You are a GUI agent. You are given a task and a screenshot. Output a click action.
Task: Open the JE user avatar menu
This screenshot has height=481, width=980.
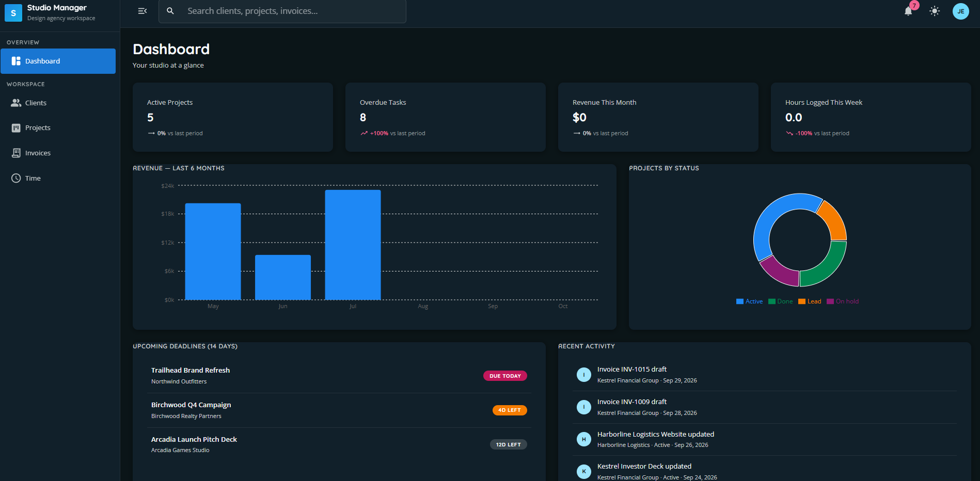[960, 11]
